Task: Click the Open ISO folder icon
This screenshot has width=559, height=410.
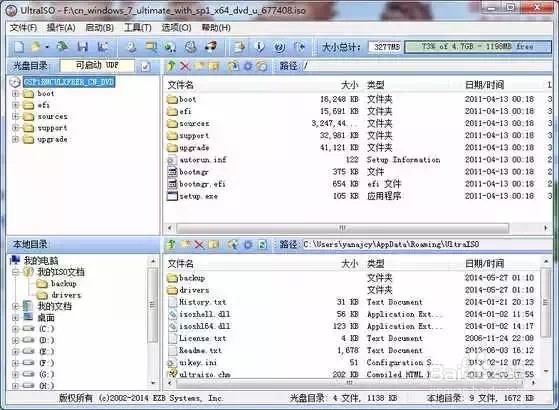Action: pyautogui.click(x=36, y=47)
